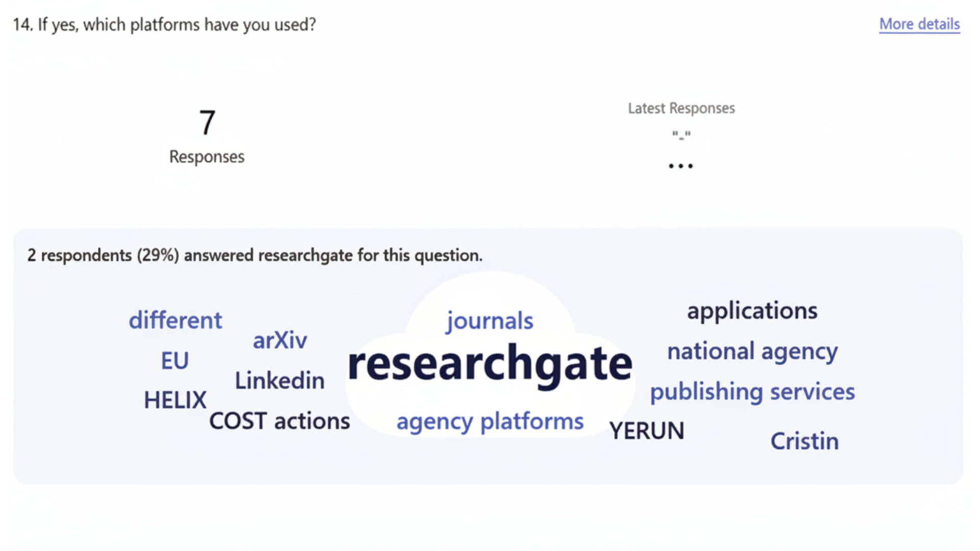Click the agency platforms phrase
Viewport: 980px width, 551px height.
pos(489,422)
